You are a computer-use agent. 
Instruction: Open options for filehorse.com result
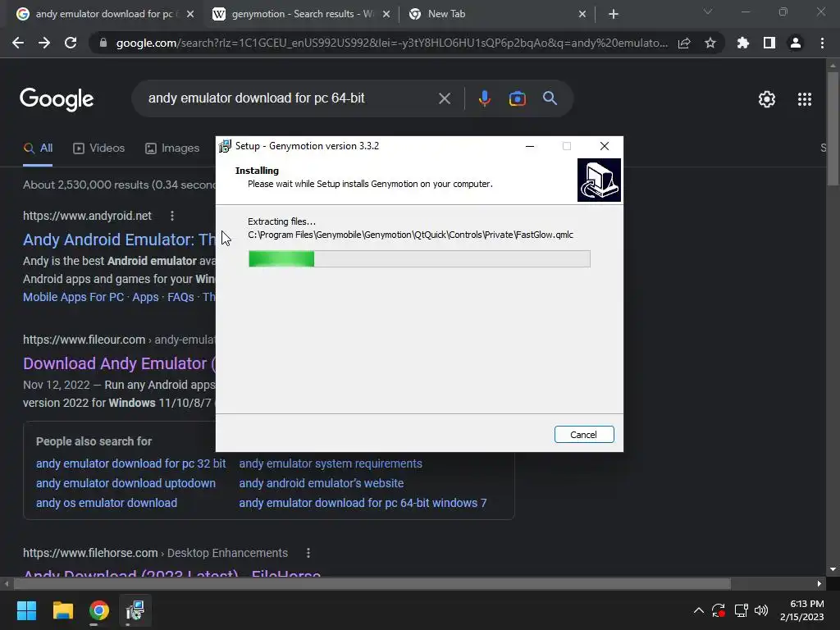tap(308, 553)
